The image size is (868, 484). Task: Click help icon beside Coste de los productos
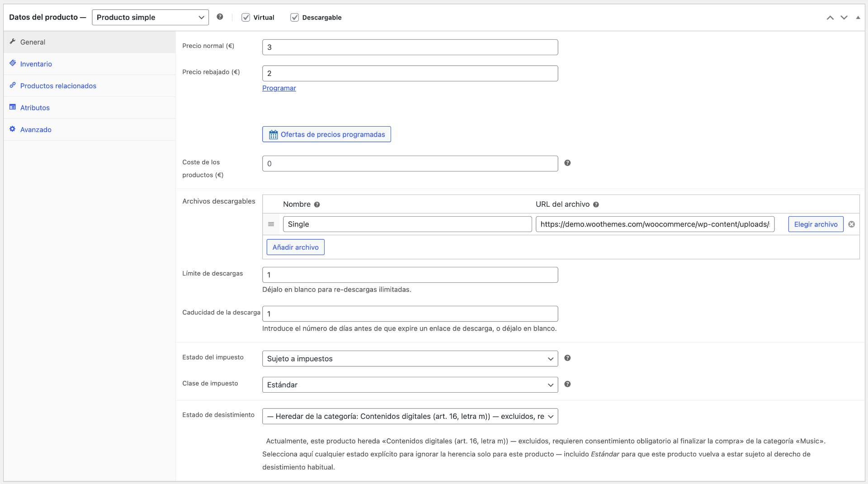(x=567, y=163)
